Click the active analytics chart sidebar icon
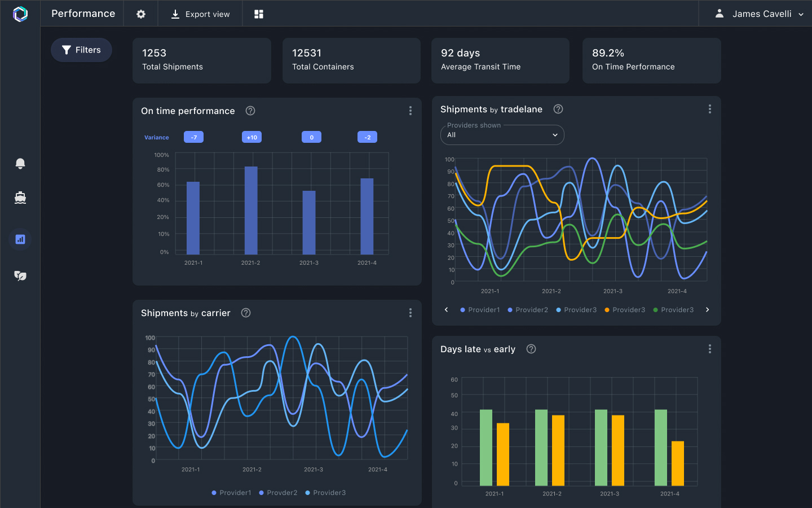This screenshot has width=812, height=508. point(20,239)
